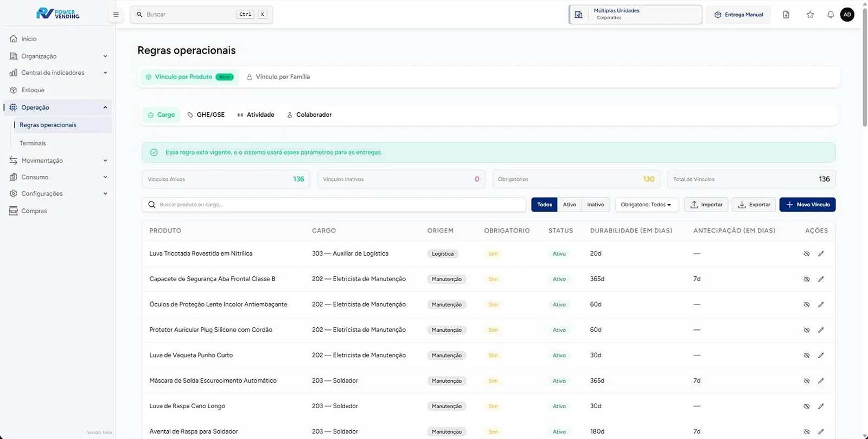Switch to Vínculo por Família tab
This screenshot has height=439, width=868.
click(x=278, y=77)
